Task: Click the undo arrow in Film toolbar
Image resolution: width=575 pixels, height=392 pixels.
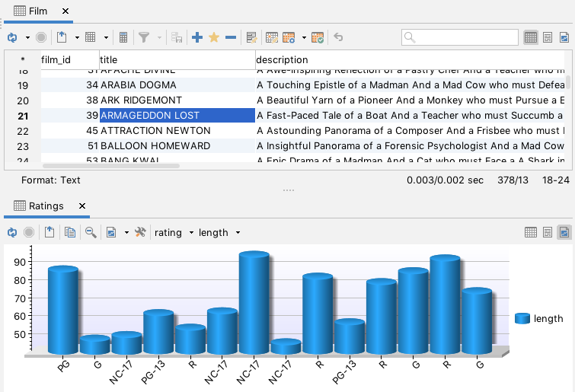Action: (x=338, y=37)
